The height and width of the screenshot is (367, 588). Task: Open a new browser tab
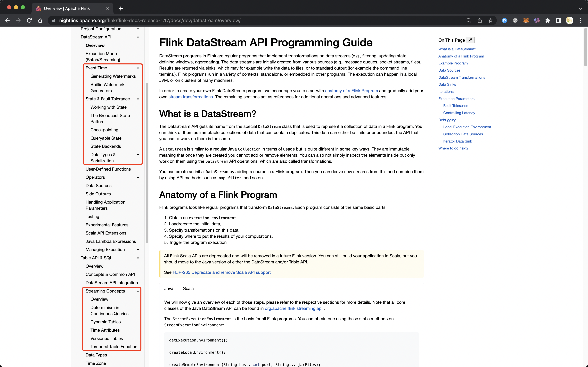coord(121,9)
